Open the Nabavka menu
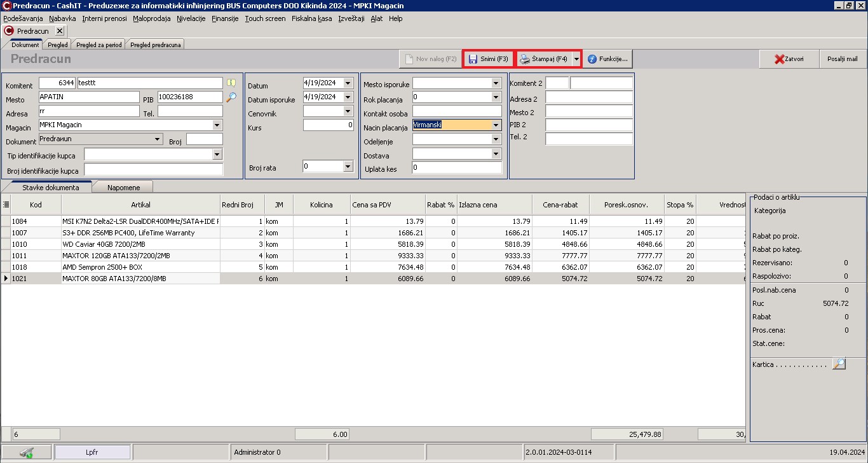868x463 pixels. tap(62, 18)
